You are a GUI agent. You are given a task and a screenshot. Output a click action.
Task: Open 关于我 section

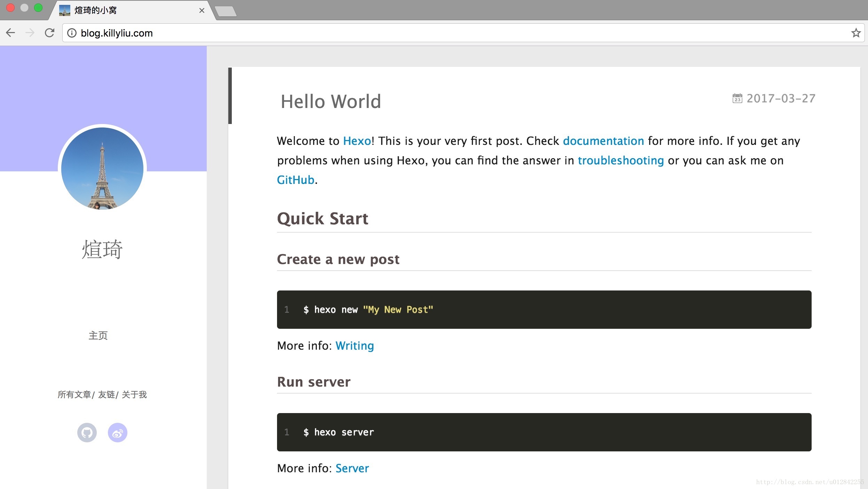(134, 395)
